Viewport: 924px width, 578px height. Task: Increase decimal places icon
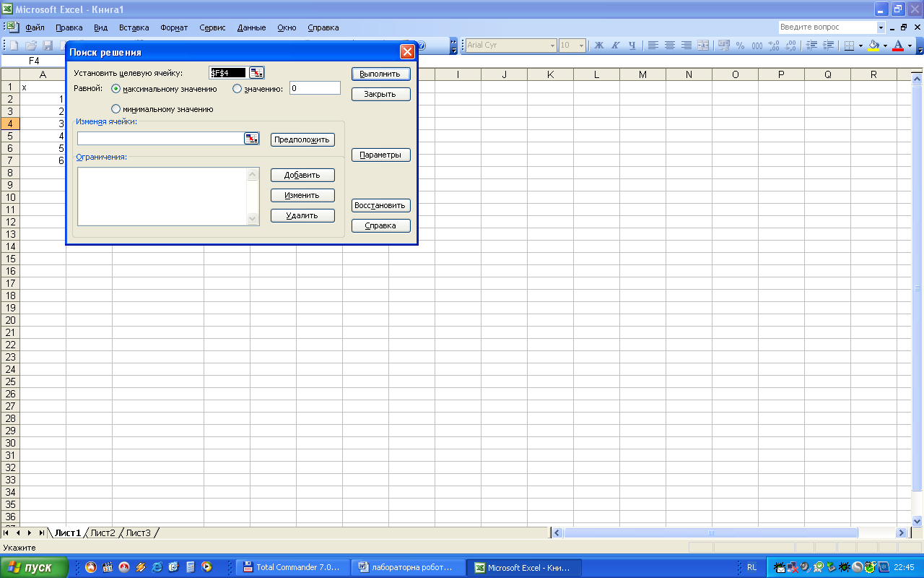pos(774,46)
